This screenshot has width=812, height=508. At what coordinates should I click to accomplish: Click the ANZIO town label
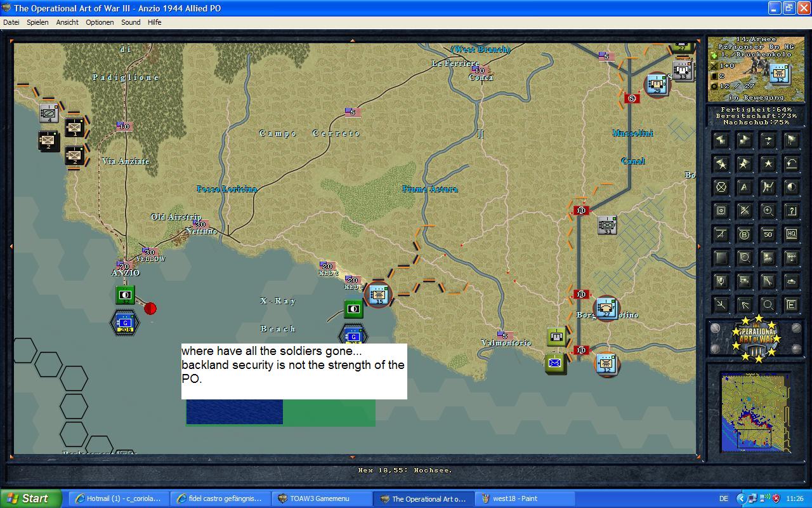tap(126, 273)
